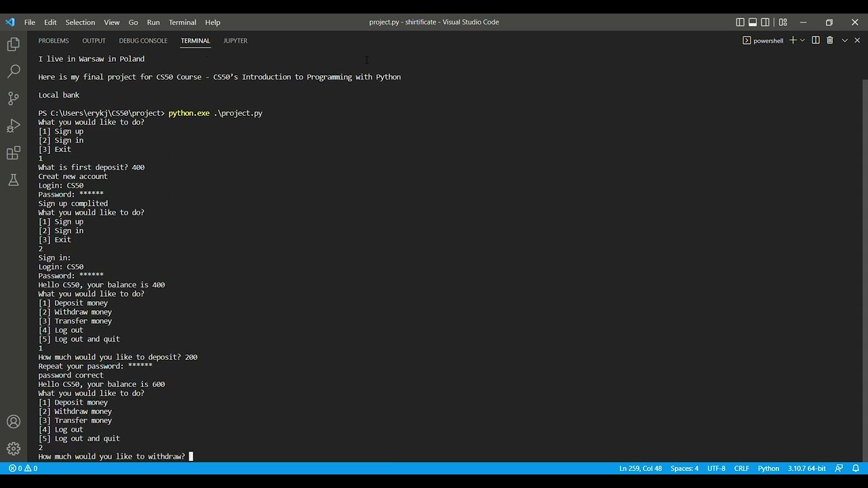Image resolution: width=868 pixels, height=488 pixels.
Task: Open the Testing flask view
Action: (14, 180)
